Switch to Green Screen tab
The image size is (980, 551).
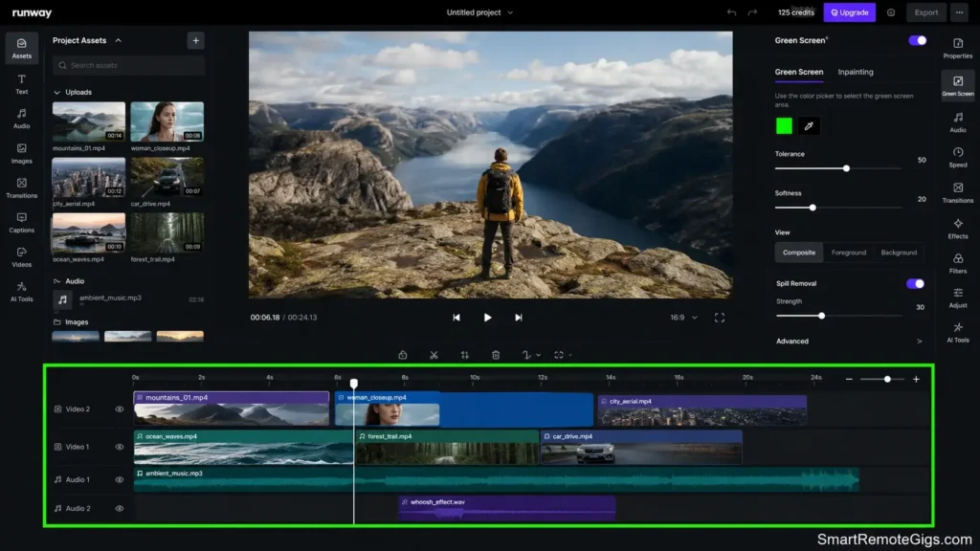(799, 72)
